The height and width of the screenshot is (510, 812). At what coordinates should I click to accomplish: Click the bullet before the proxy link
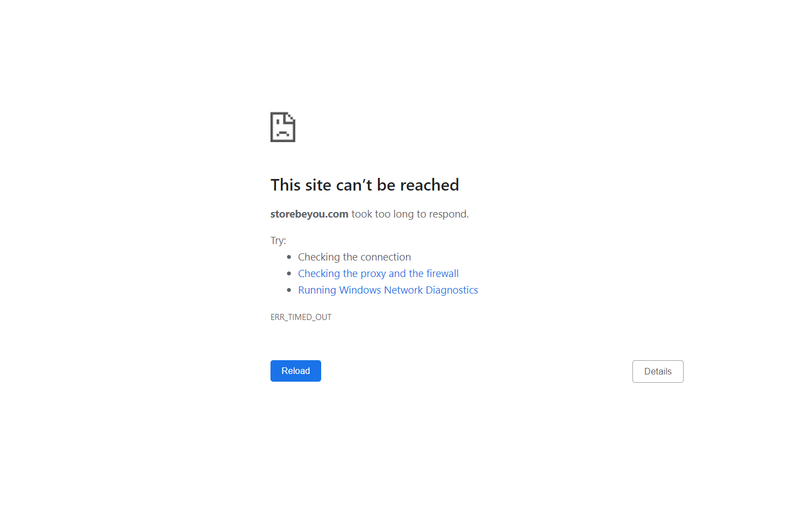click(x=289, y=274)
